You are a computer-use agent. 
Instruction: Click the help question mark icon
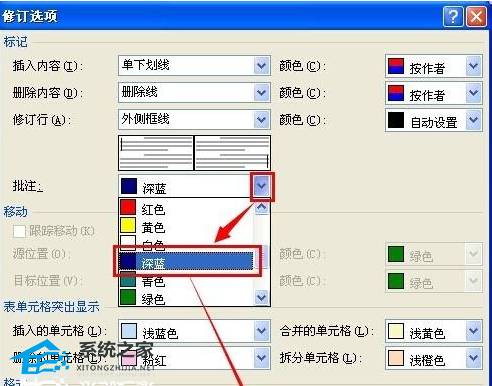point(453,16)
